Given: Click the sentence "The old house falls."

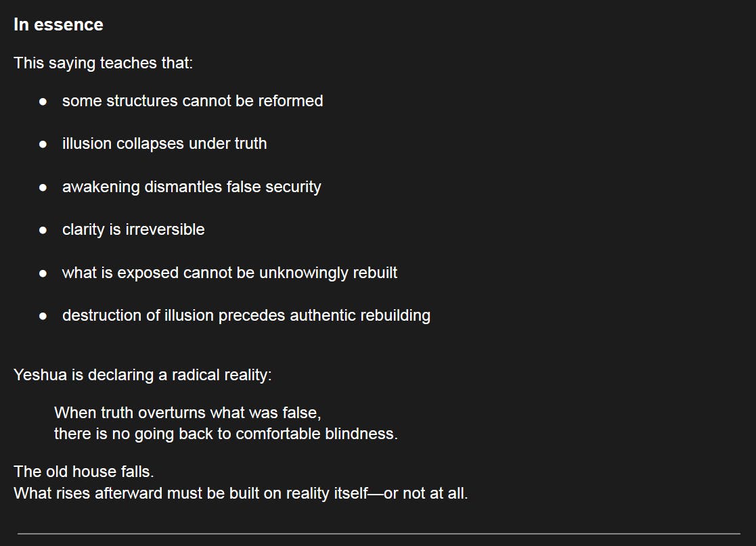Looking at the screenshot, I should (83, 472).
